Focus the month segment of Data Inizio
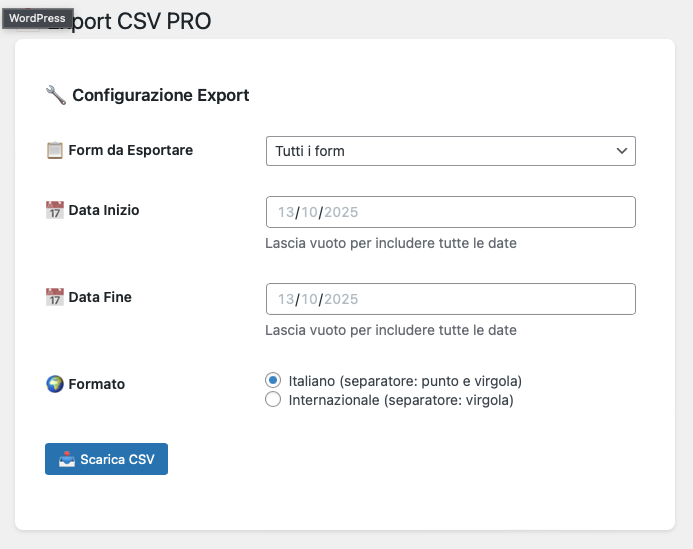The width and height of the screenshot is (693, 549). pyautogui.click(x=309, y=212)
